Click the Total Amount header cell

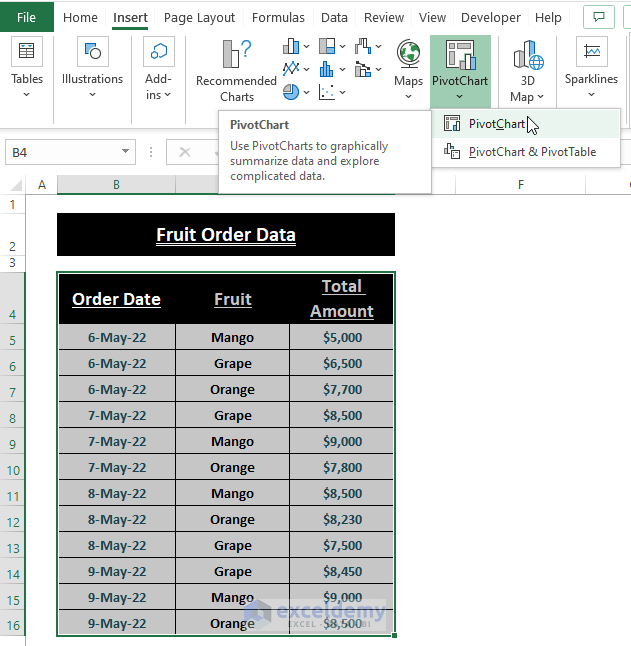click(x=342, y=299)
